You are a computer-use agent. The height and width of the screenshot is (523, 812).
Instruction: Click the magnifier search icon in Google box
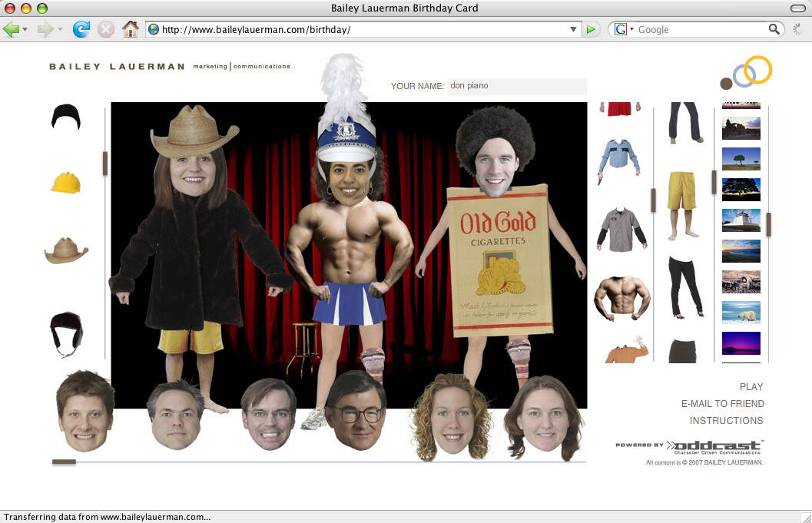(774, 29)
